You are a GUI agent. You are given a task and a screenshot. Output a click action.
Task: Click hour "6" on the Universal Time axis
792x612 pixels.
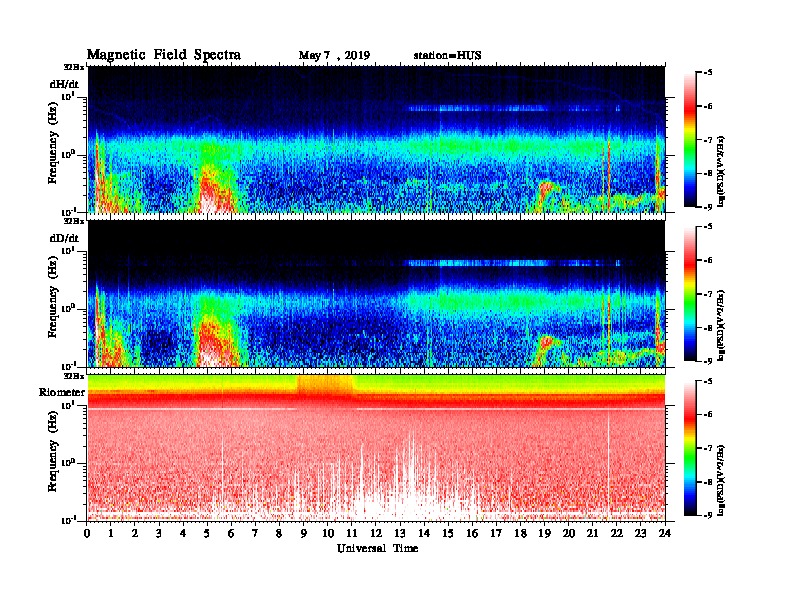point(231,533)
